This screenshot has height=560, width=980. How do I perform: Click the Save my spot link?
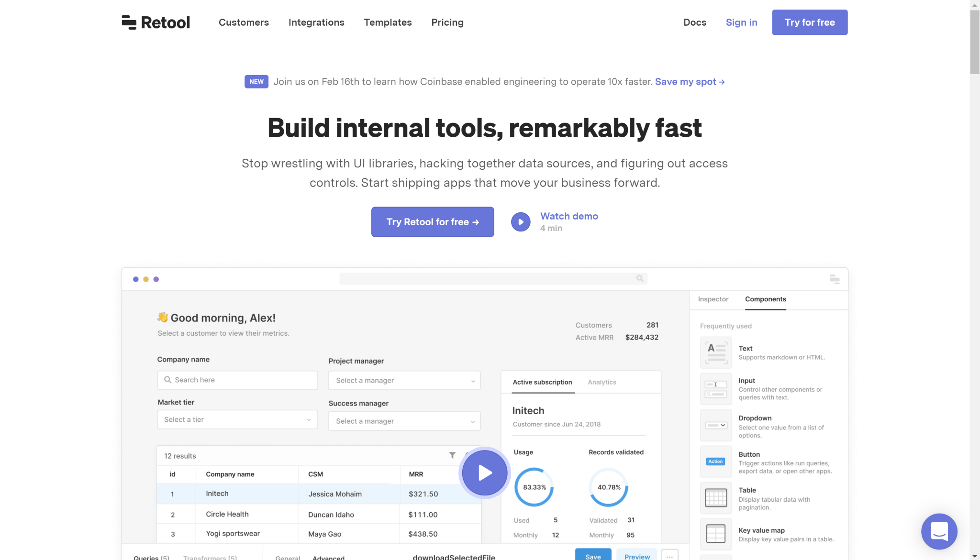point(690,82)
